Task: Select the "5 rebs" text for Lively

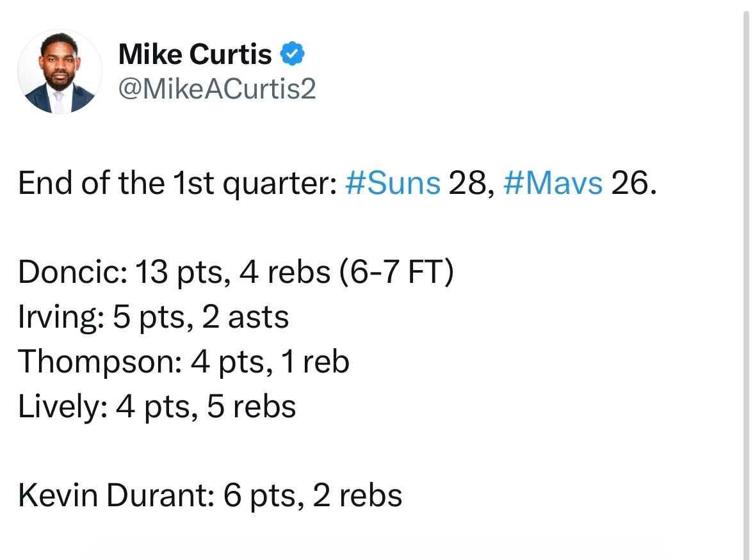Action: (251, 407)
